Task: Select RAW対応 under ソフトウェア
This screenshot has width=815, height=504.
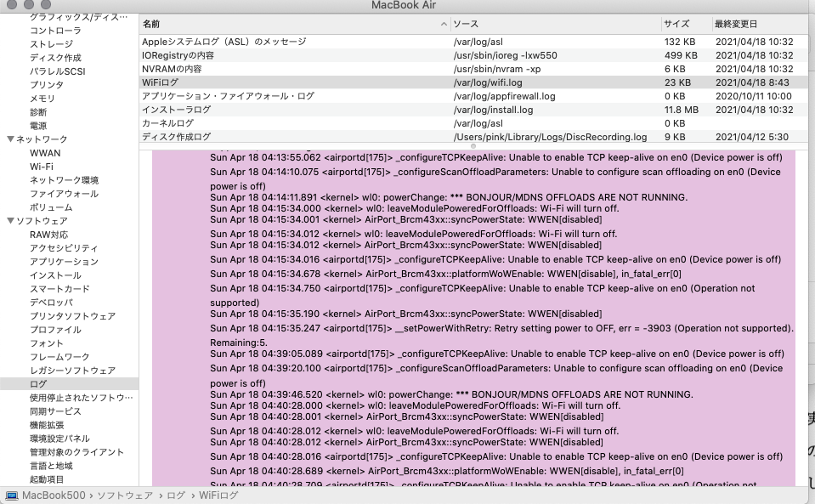Action: click(48, 235)
